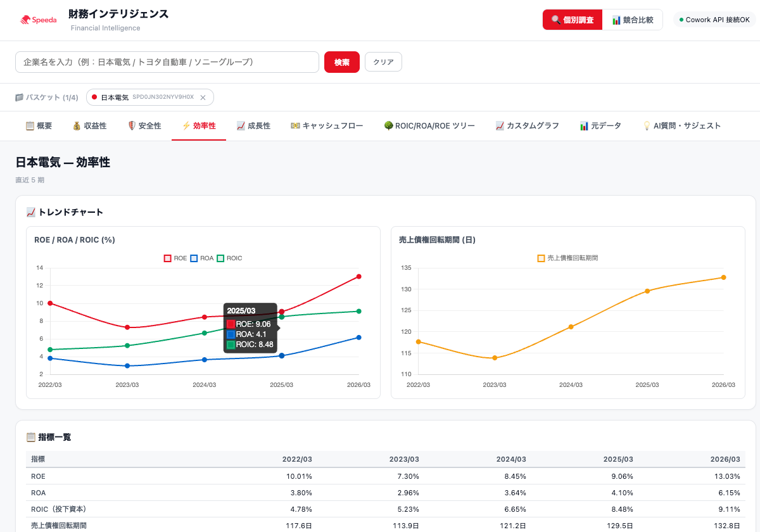
Task: Click the 132.8日 table cell
Action: click(726, 526)
